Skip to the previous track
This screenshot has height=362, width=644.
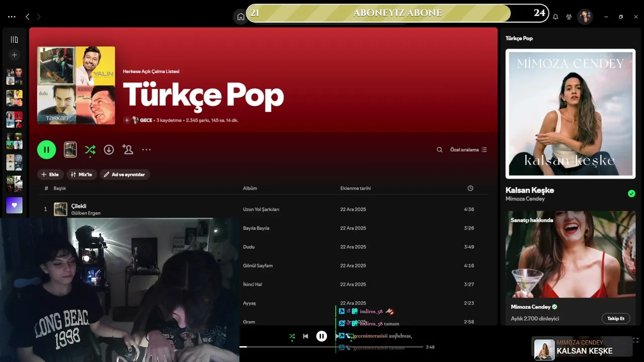[x=305, y=336]
